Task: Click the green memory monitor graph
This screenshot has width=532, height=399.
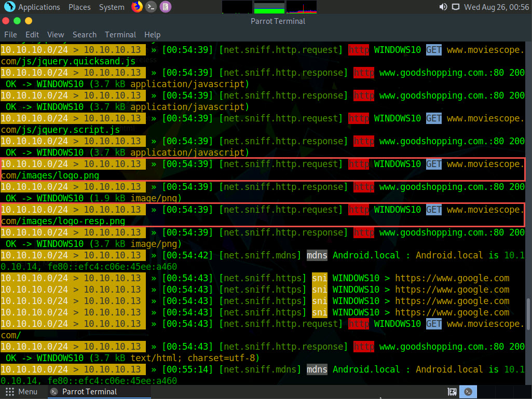Action: [269, 7]
